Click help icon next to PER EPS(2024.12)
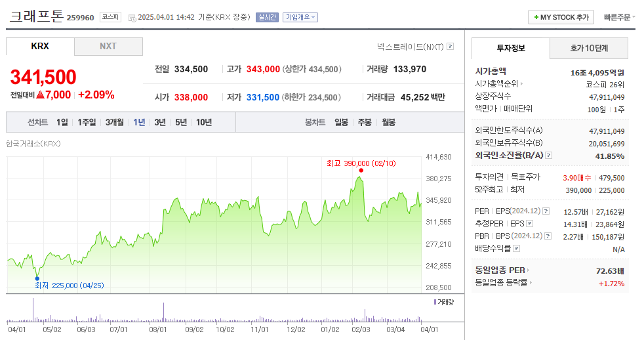 click(x=546, y=211)
